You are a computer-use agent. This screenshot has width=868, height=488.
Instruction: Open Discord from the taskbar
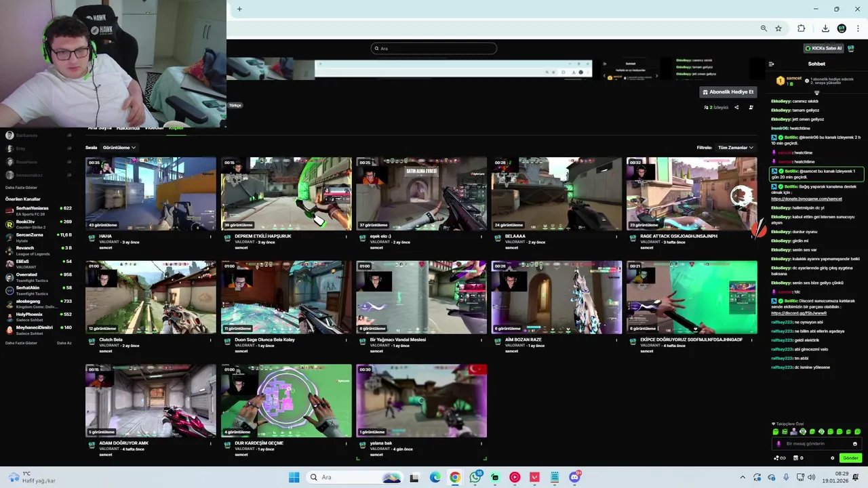[x=575, y=477]
